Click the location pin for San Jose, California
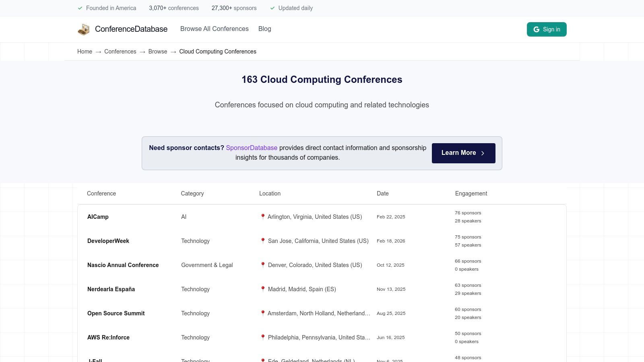This screenshot has height=362, width=644. pos(263,241)
